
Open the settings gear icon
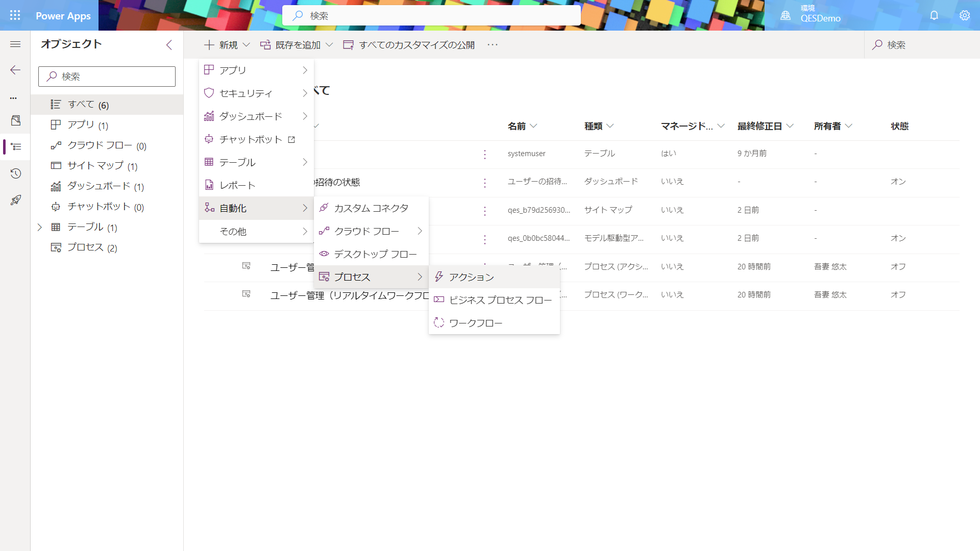click(965, 15)
